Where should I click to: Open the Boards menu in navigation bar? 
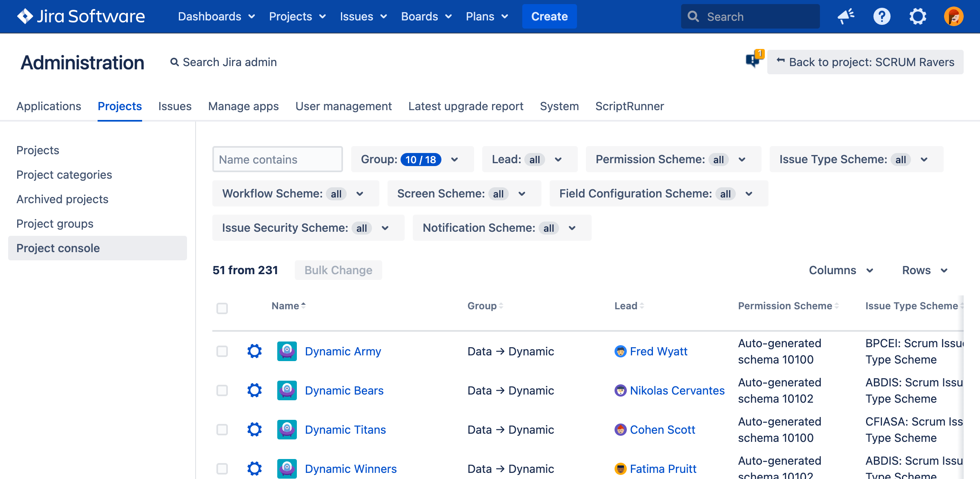click(x=426, y=16)
